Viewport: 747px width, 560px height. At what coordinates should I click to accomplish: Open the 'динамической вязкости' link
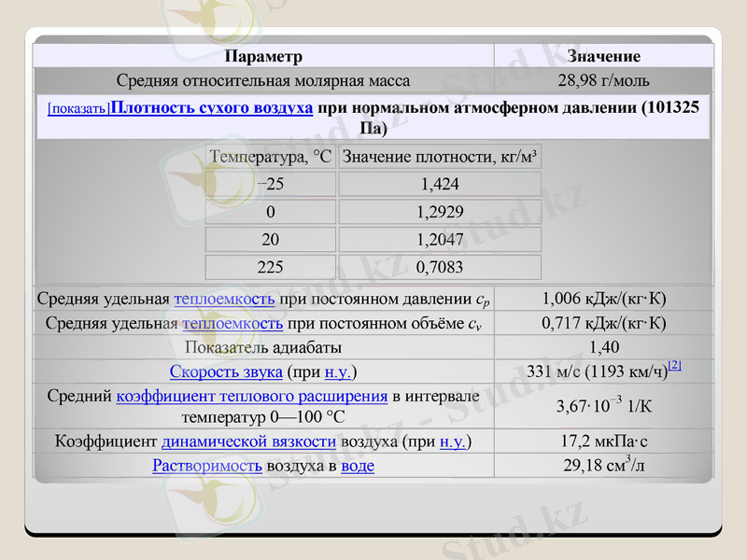pyautogui.click(x=248, y=441)
